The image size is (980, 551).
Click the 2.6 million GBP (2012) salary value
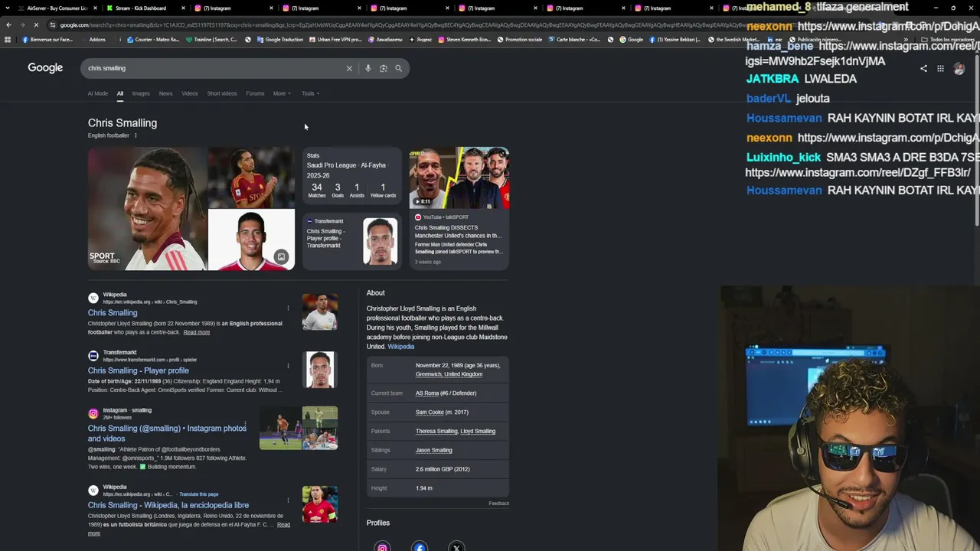pos(443,469)
